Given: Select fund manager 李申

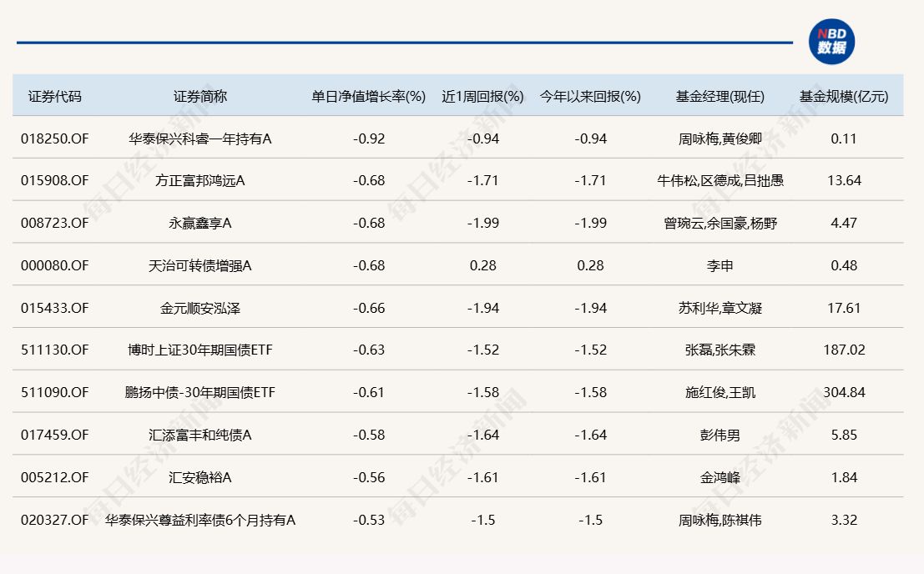Looking at the screenshot, I should coord(720,265).
